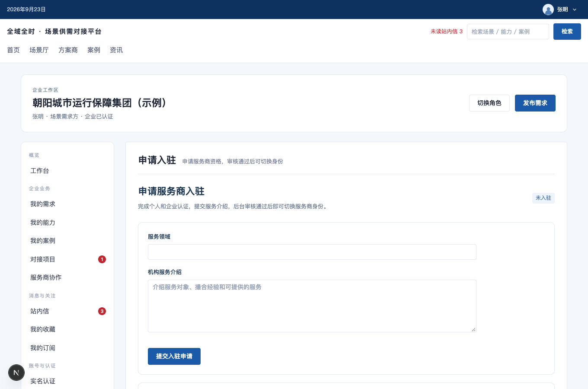Open the red badge 3 on 站内信
This screenshot has height=389, width=588.
pyautogui.click(x=102, y=311)
